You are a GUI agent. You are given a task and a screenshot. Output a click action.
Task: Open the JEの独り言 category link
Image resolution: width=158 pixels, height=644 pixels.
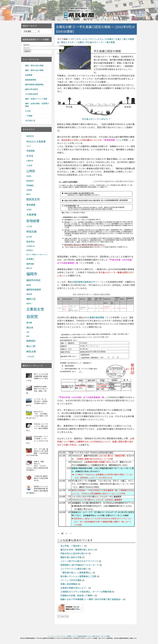tap(30, 121)
